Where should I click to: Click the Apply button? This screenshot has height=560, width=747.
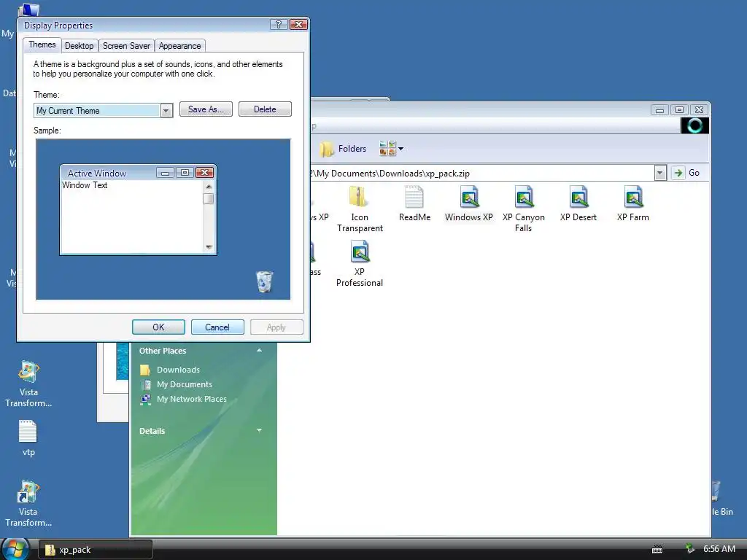(276, 327)
